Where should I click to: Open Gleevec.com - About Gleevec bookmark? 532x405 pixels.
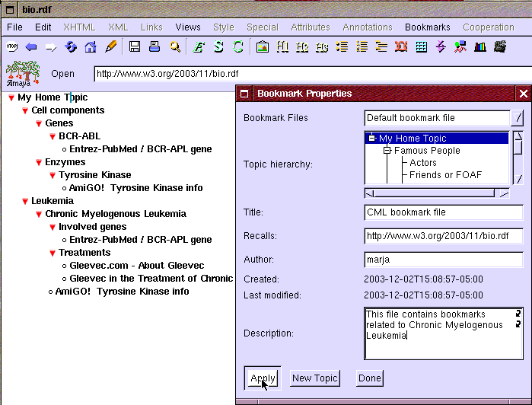pos(137,266)
